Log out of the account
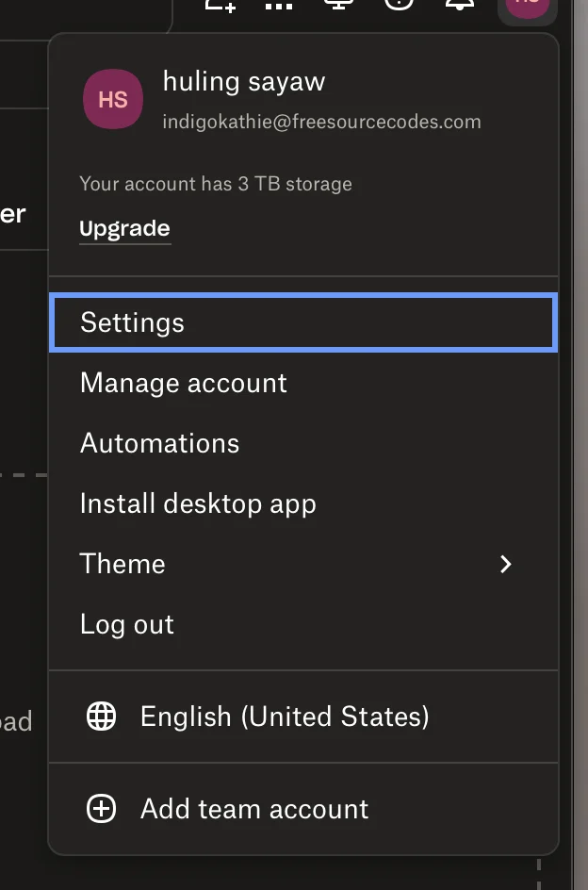 (x=303, y=624)
